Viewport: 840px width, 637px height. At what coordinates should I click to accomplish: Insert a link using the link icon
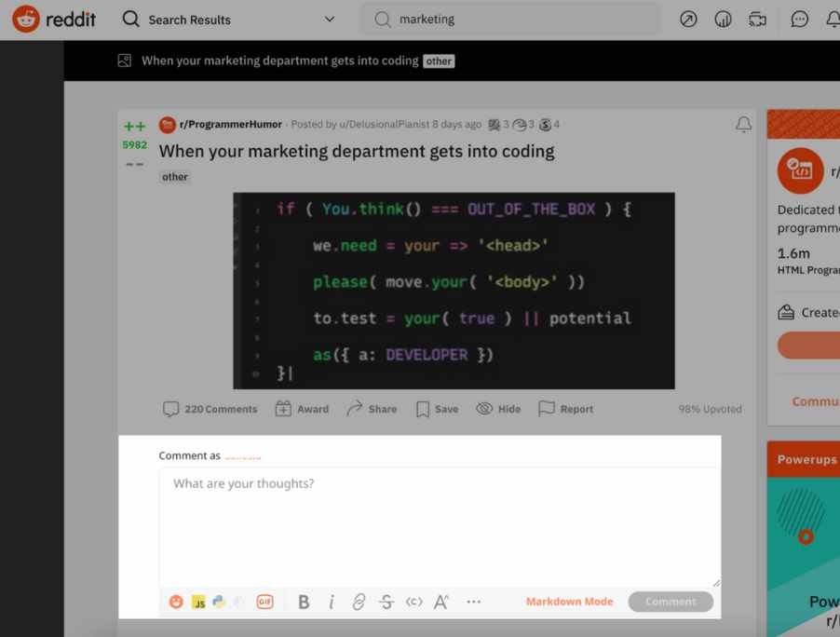point(359,602)
